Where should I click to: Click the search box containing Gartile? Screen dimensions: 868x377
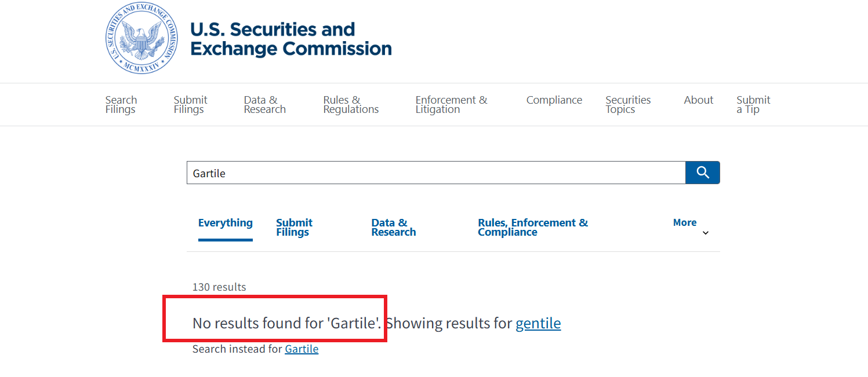[x=435, y=173]
